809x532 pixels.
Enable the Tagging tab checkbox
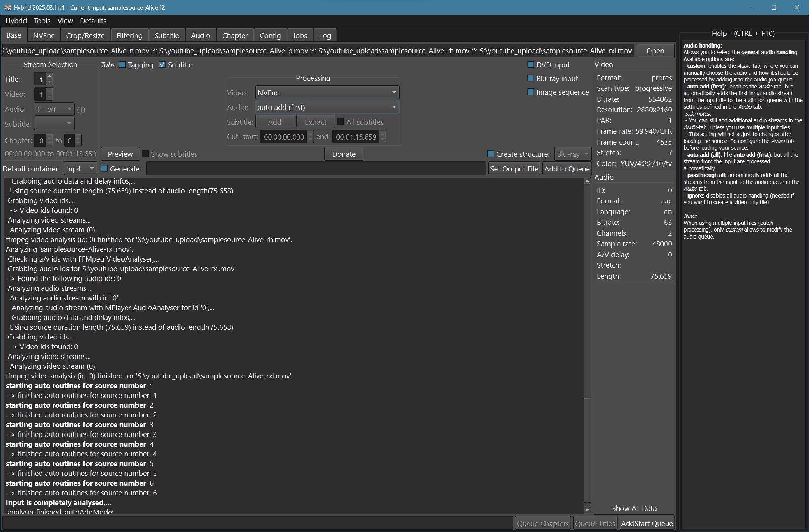pos(122,65)
